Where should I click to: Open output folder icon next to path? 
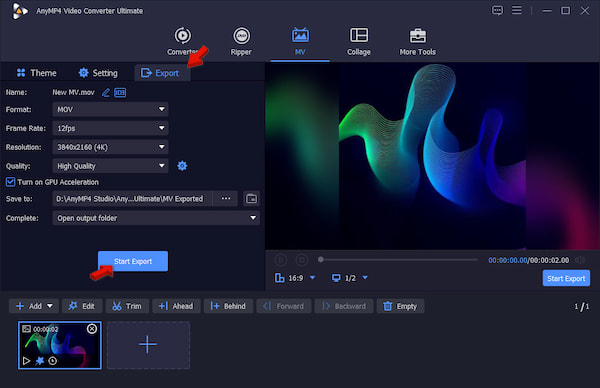pos(251,199)
